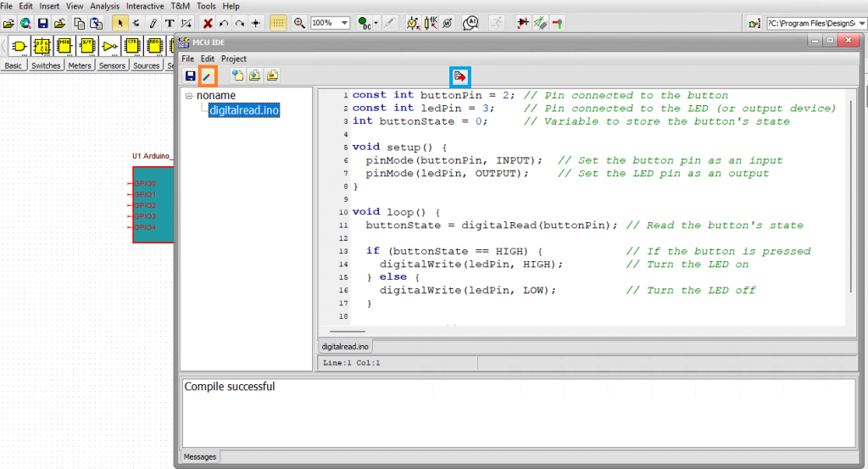Screen dimensions: 868x469
Task: Click the red X delete icon
Action: (x=208, y=23)
